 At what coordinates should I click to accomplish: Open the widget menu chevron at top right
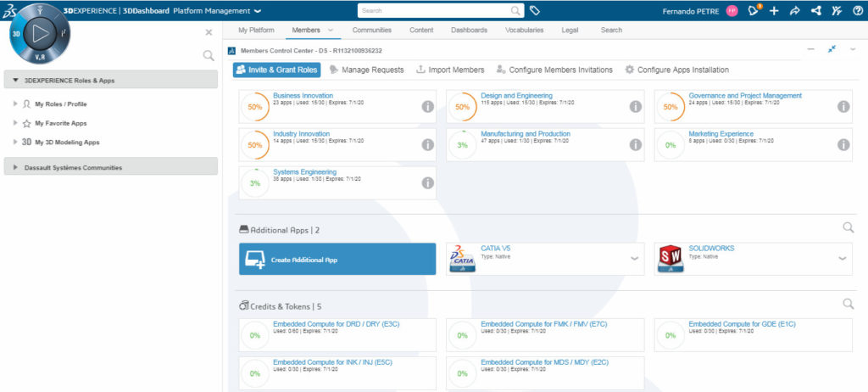click(x=853, y=49)
